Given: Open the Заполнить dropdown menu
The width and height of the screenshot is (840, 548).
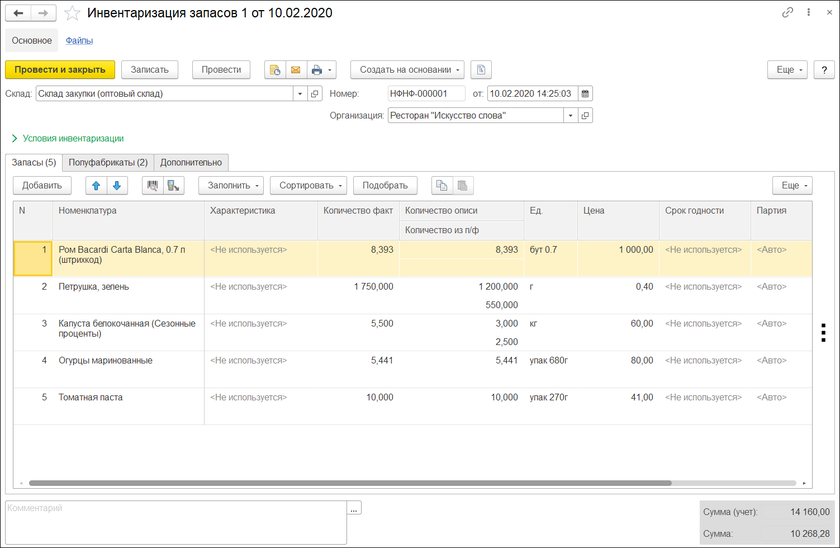Looking at the screenshot, I should [x=231, y=185].
